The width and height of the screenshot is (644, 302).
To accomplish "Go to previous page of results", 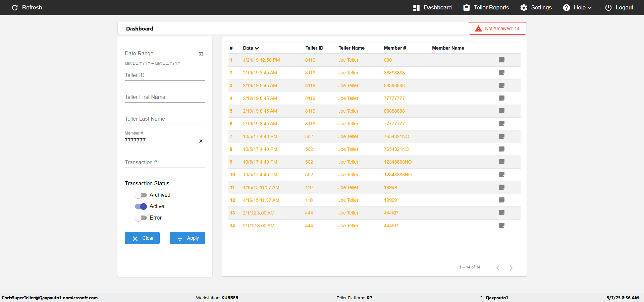I will [x=498, y=267].
